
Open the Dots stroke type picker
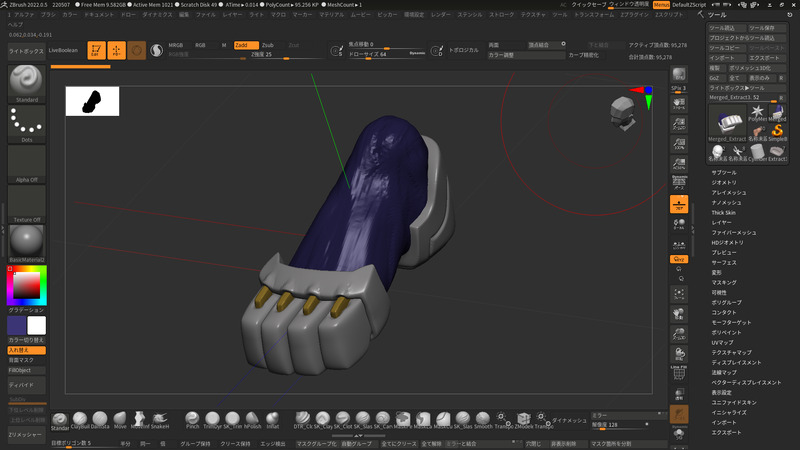[x=27, y=124]
